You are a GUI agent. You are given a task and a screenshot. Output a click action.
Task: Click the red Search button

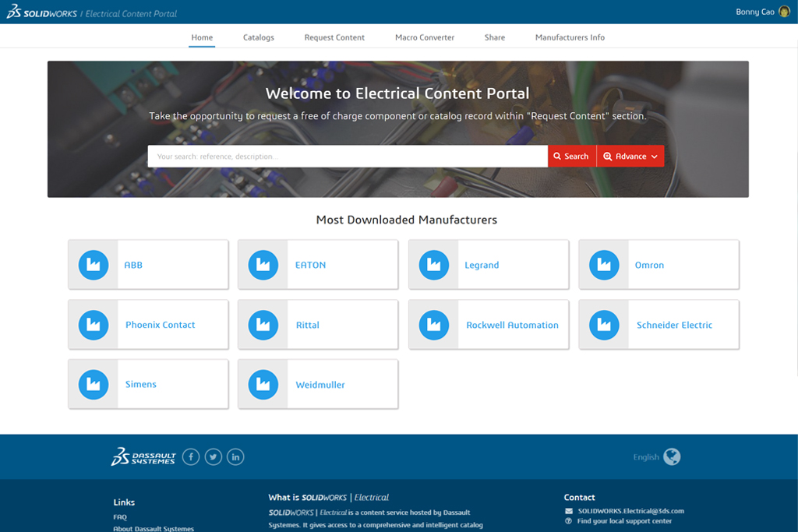click(x=572, y=156)
